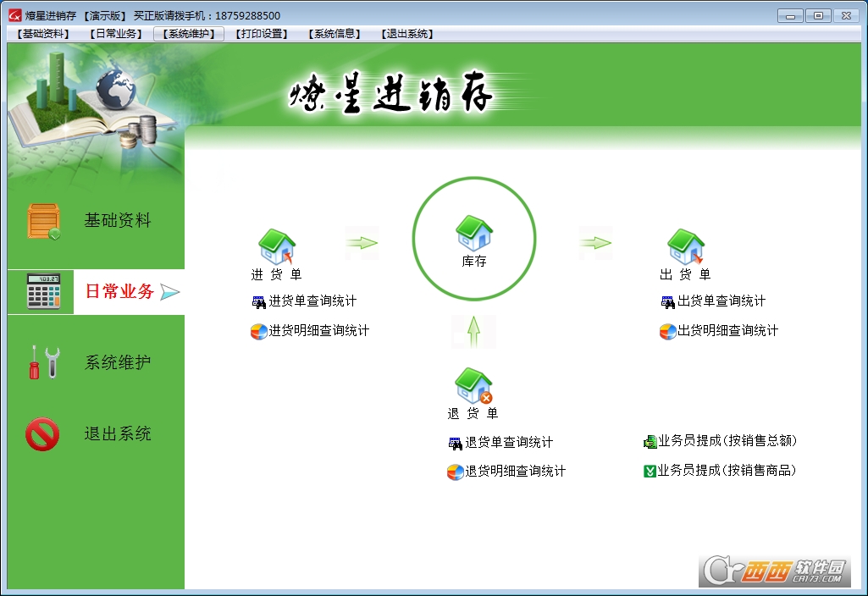The height and width of the screenshot is (596, 868).
Task: Open 退货明细查询统计 link
Action: click(x=515, y=472)
